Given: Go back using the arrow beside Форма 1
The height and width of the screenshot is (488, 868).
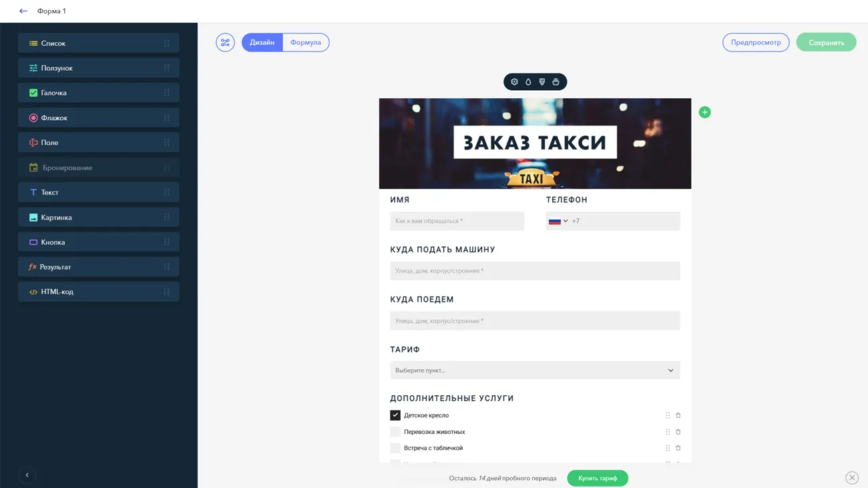Looking at the screenshot, I should point(23,11).
